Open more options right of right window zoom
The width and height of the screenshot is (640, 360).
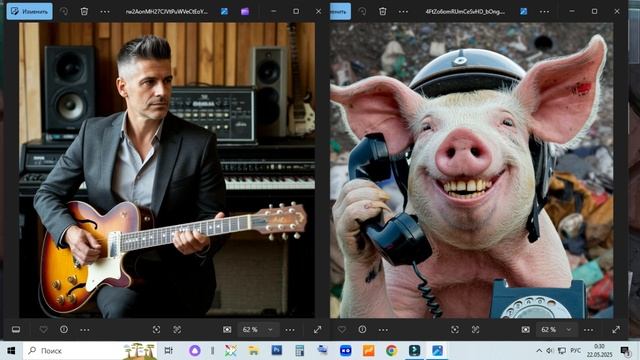(x=589, y=329)
